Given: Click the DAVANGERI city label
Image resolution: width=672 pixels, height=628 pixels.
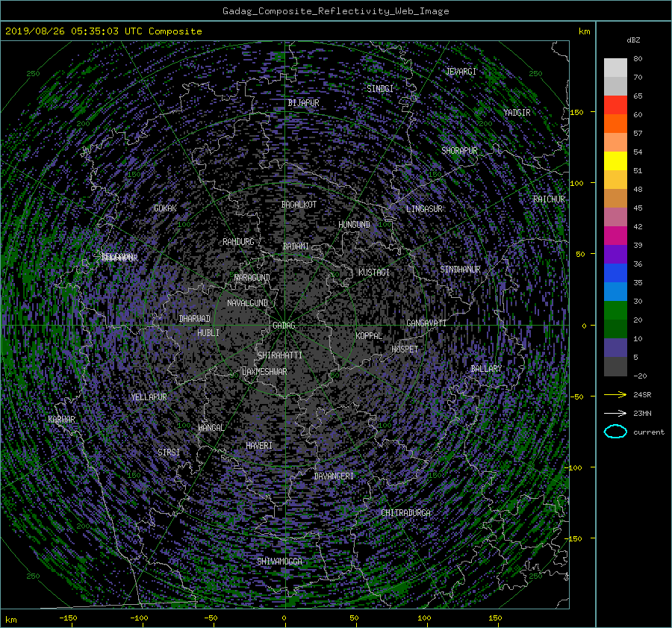Looking at the screenshot, I should click(x=334, y=476).
